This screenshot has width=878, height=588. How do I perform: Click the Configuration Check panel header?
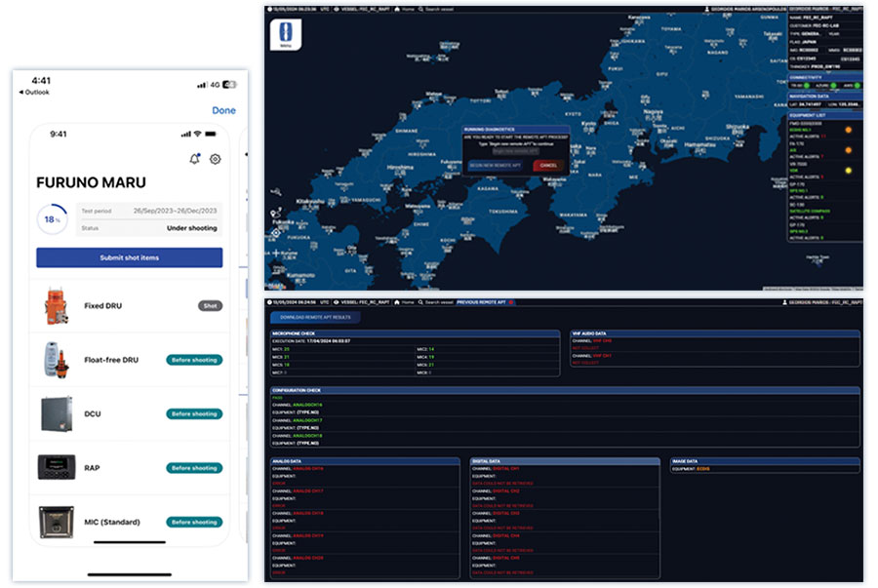pos(565,390)
